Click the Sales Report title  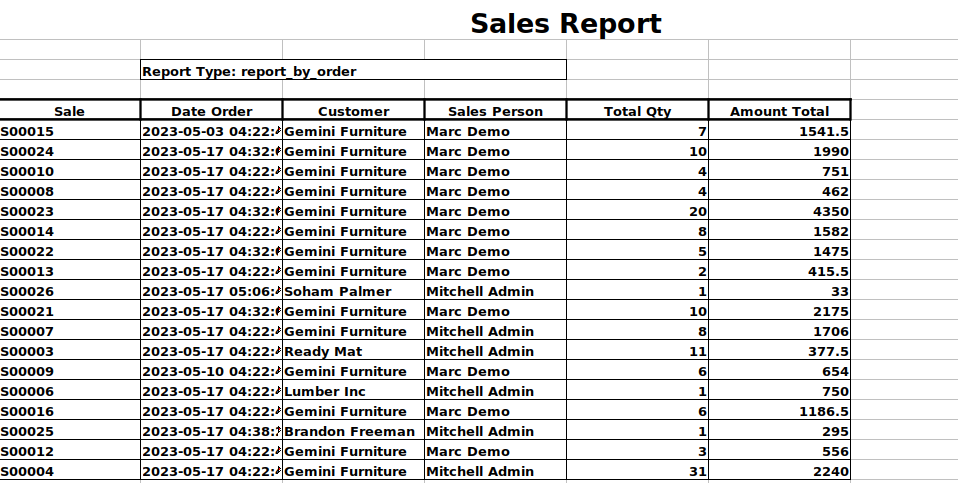coord(566,23)
